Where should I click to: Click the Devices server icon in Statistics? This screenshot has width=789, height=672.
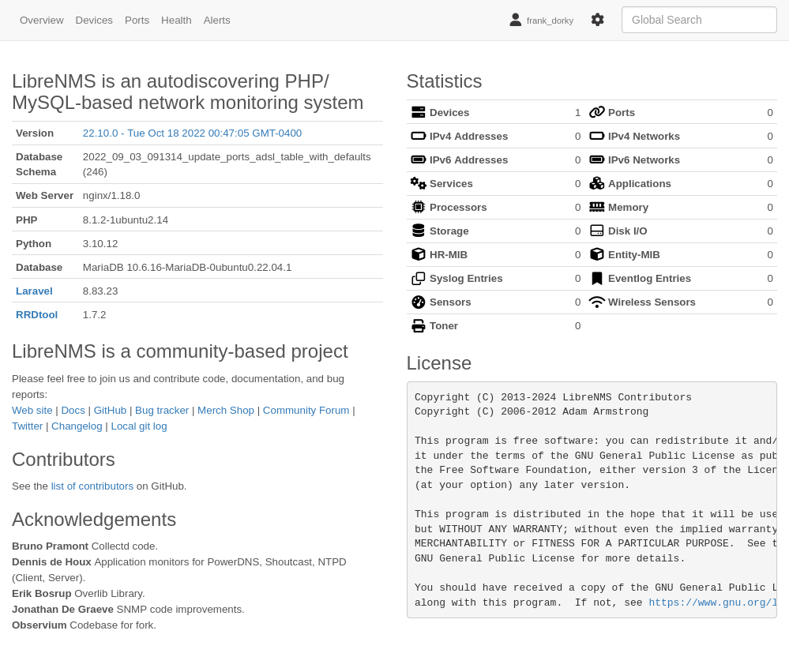point(418,112)
